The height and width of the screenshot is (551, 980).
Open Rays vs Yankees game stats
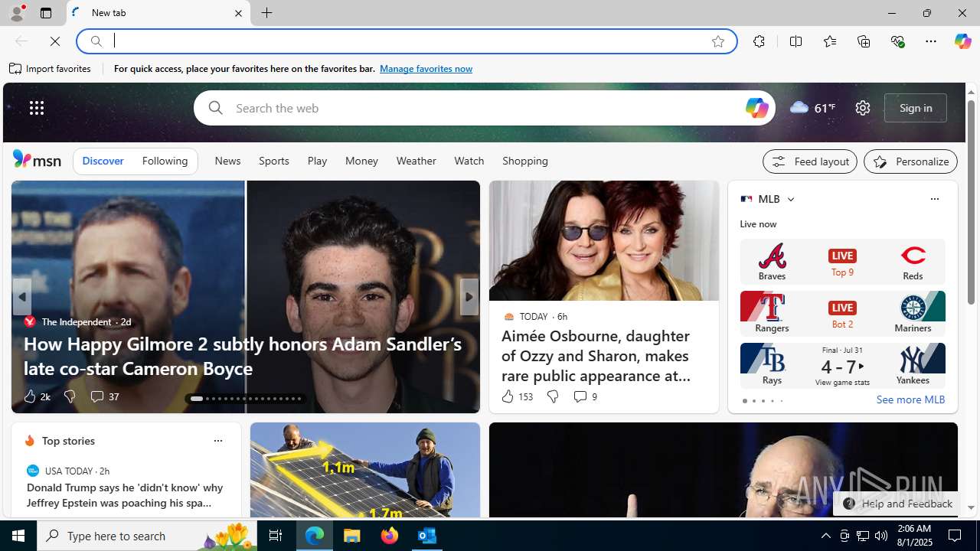842,365
